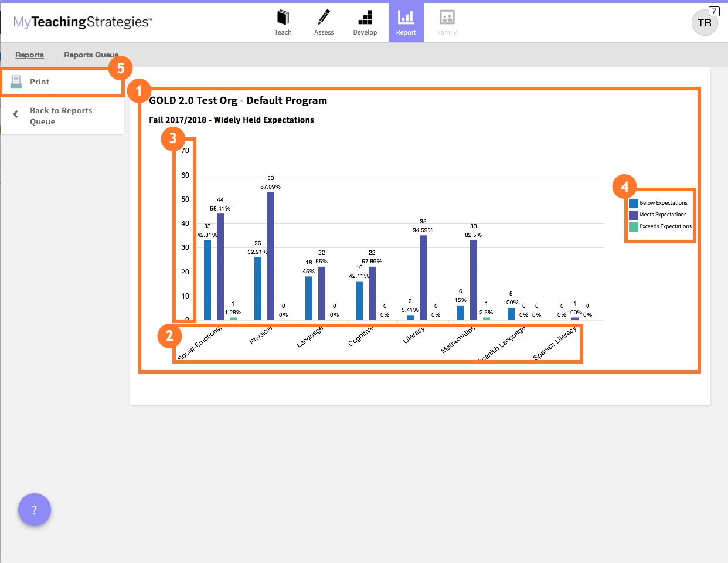
Task: Open the purple help question mark
Action: point(35,510)
